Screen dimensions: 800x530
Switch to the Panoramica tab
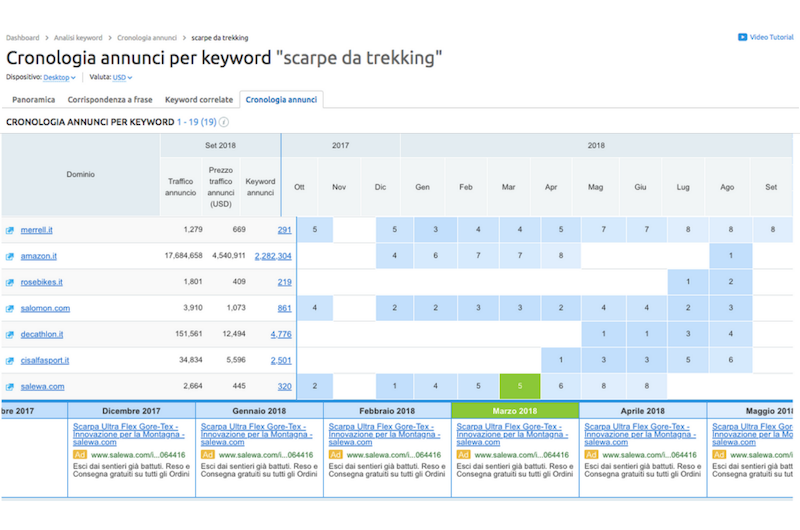click(x=34, y=99)
